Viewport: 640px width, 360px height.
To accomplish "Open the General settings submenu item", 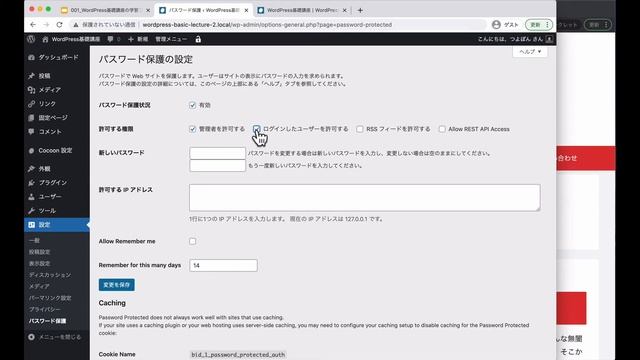I will click(x=34, y=240).
